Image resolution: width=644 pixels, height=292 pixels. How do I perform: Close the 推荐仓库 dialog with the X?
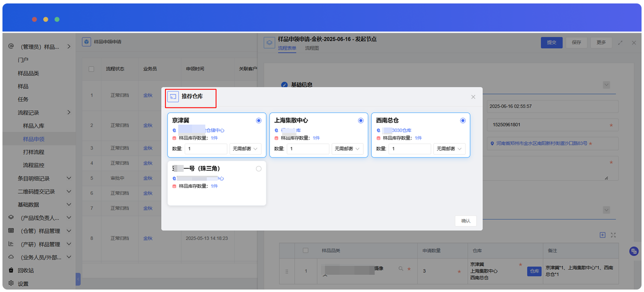(473, 97)
